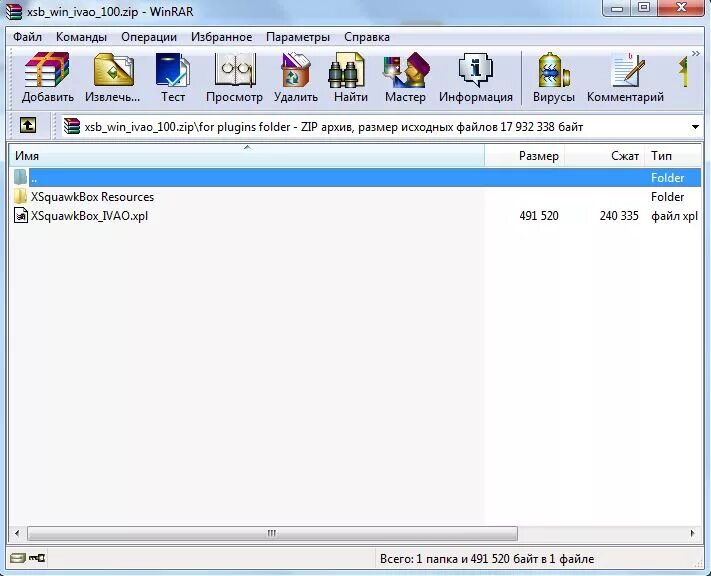Sort by the Размер column header
Image resolution: width=711 pixels, height=576 pixels.
coord(525,156)
